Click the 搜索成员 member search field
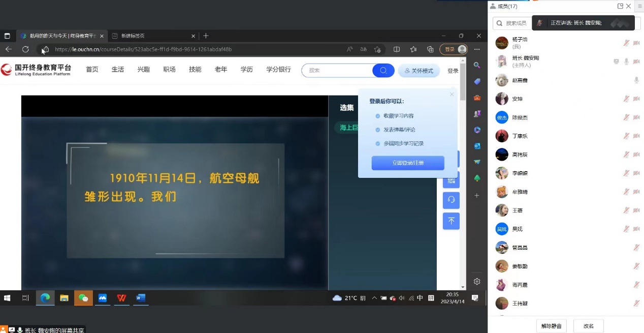Viewport: 644px width, 333px height. tap(513, 23)
